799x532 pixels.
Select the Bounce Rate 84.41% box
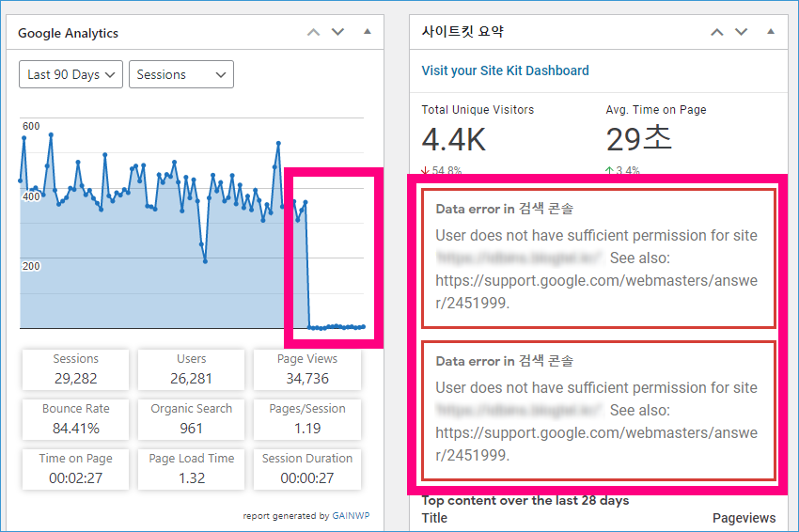pos(75,419)
